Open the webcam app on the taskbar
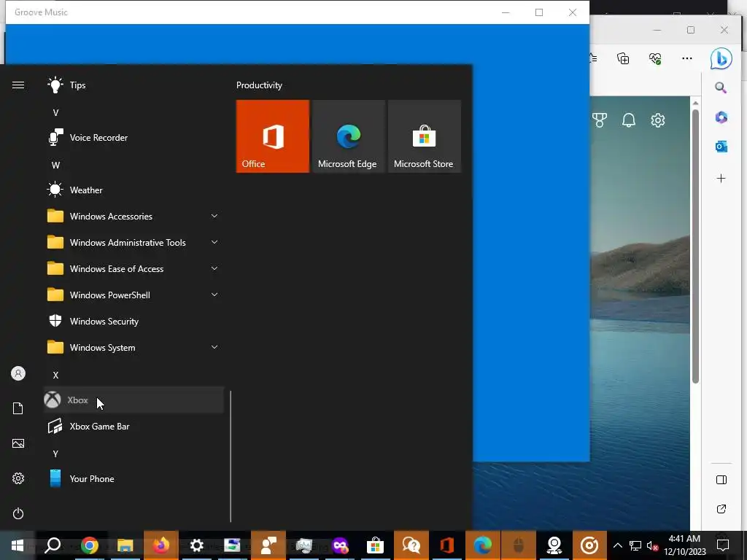 [x=554, y=545]
